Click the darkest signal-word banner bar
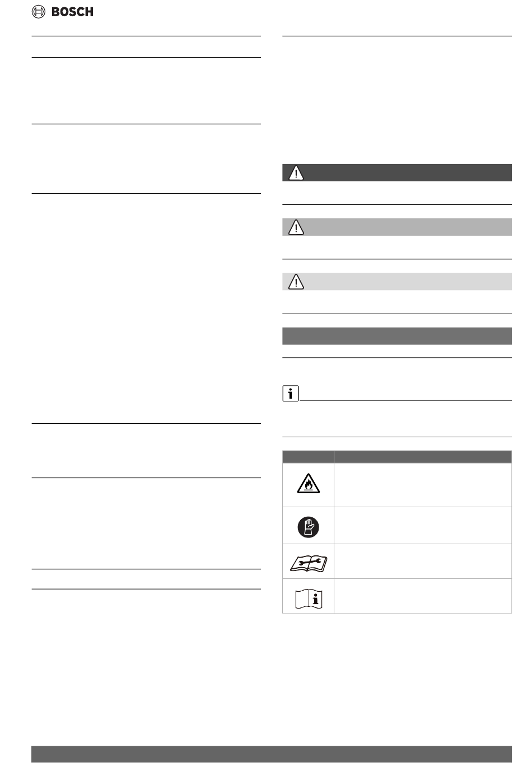 pos(397,172)
